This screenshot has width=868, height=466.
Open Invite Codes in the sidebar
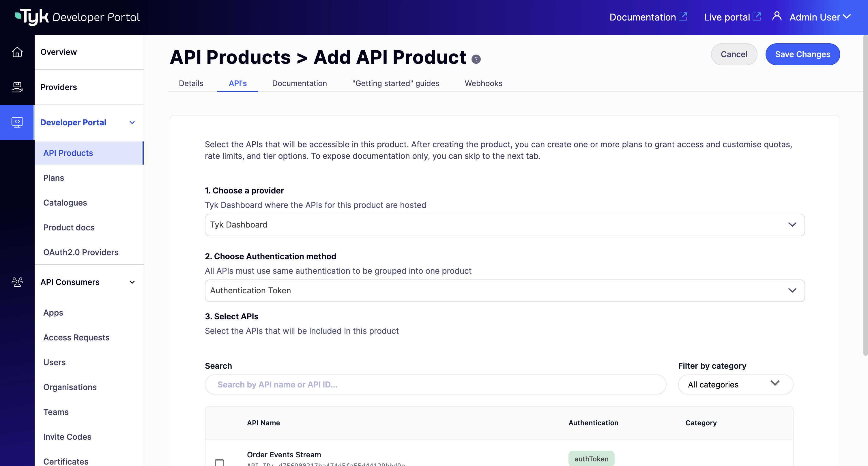(67, 437)
